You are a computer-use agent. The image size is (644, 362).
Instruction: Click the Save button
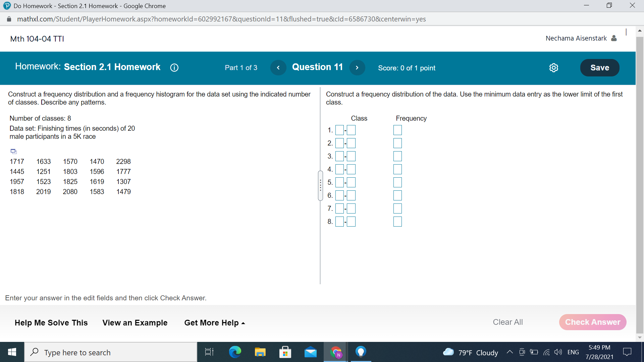(600, 68)
